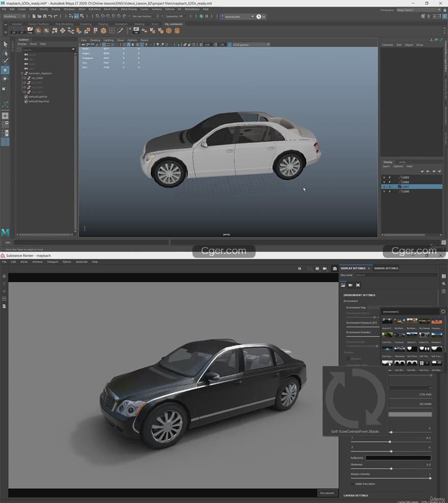Open the Modeling menu set dropdown
448x503 pixels.
(14, 16)
